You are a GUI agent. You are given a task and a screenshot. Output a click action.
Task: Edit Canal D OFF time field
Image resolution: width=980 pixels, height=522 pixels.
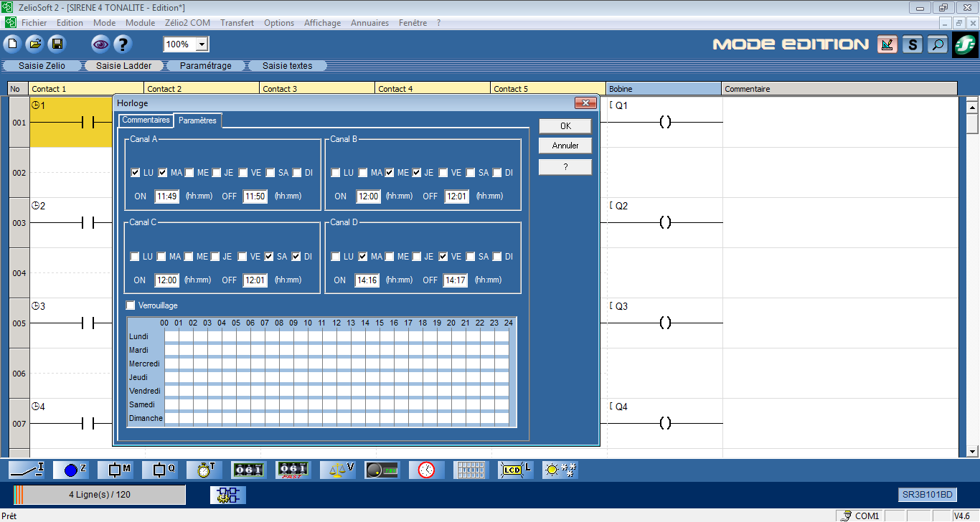(x=455, y=280)
